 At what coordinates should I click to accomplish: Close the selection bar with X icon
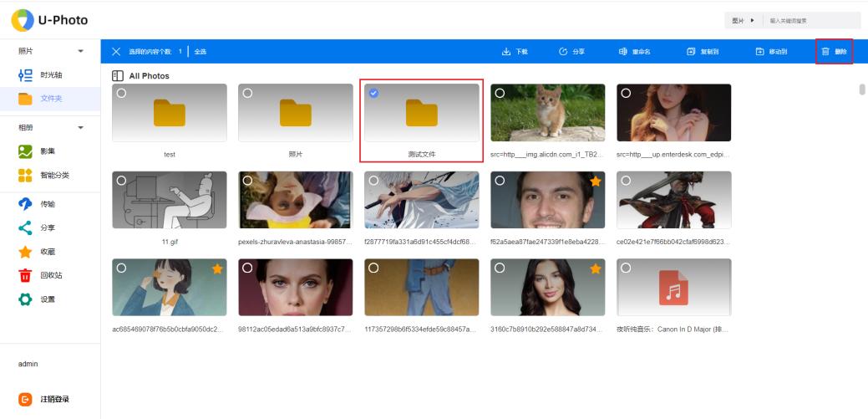pyautogui.click(x=116, y=52)
